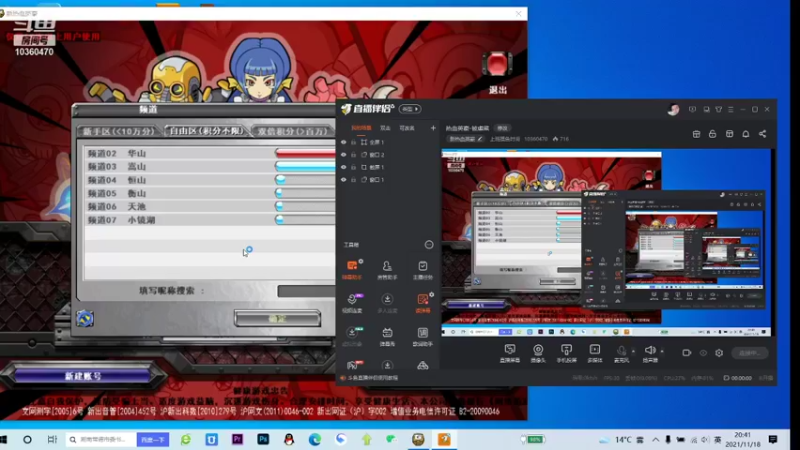800x450 pixels.
Task: Open the orange danmaku assistant tool (弹幕助手)
Action: 352,269
